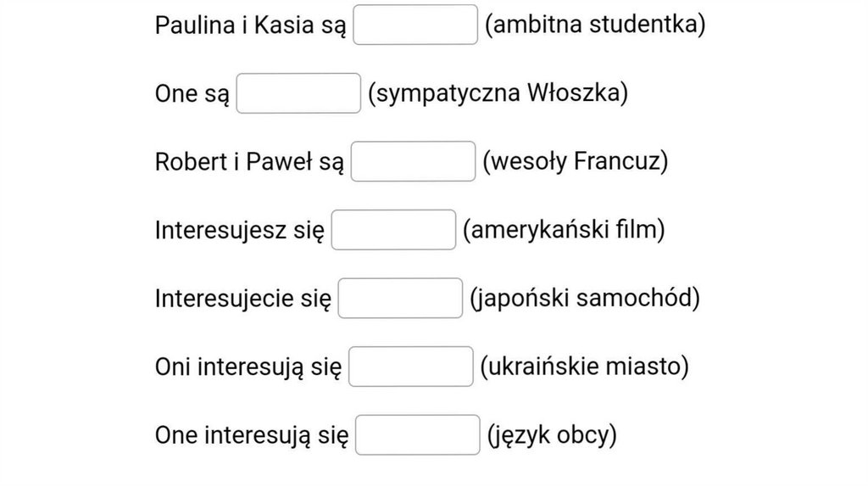Click the blank after 'Robert i Paweł są'

pos(413,161)
